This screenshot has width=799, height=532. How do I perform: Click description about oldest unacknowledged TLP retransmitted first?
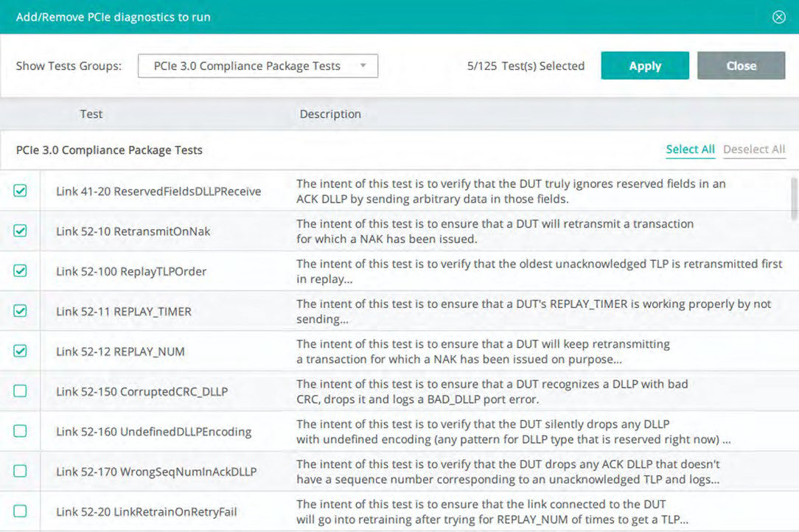[539, 271]
